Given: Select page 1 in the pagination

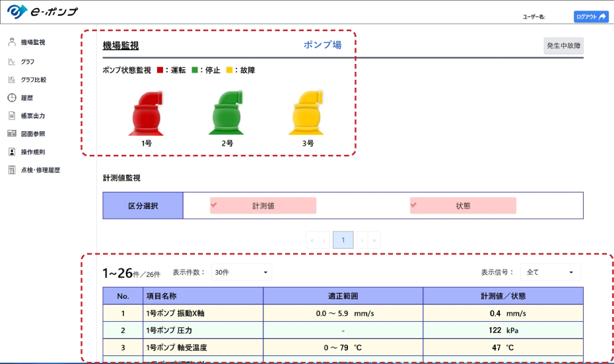Looking at the screenshot, I should [x=343, y=241].
